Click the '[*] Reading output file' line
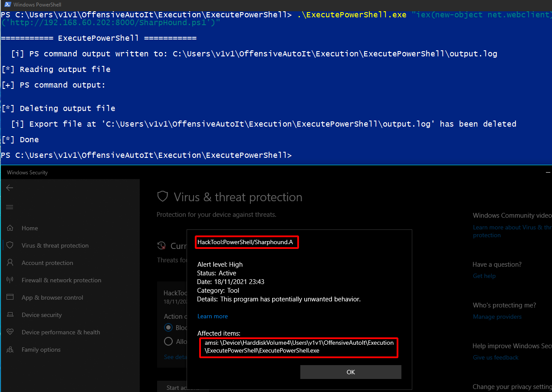552x392 pixels. click(x=56, y=69)
